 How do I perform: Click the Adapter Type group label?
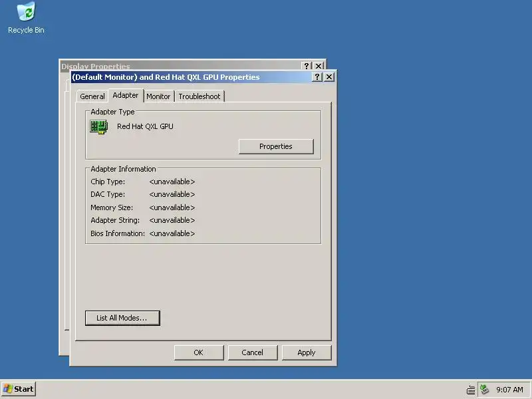112,112
